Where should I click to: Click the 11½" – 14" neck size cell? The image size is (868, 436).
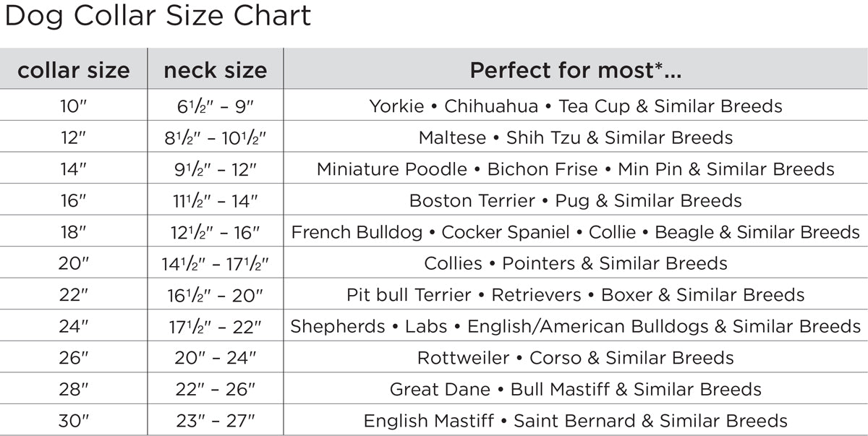(x=215, y=200)
